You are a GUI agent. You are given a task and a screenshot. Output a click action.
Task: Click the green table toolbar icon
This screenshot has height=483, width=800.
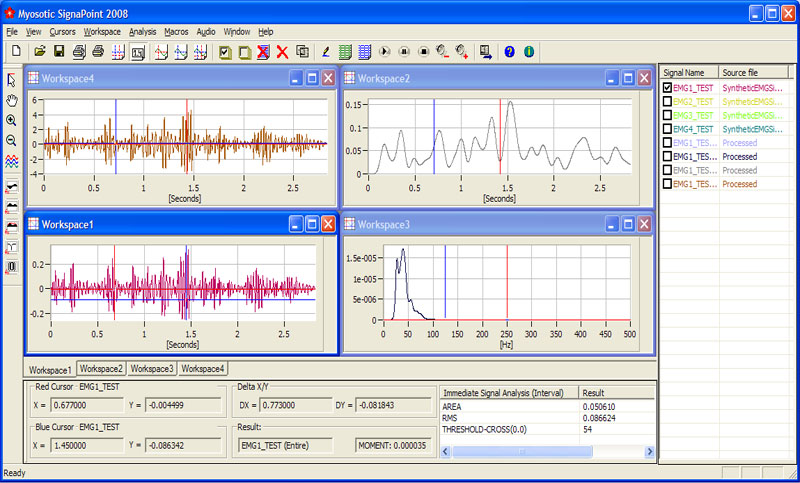345,52
